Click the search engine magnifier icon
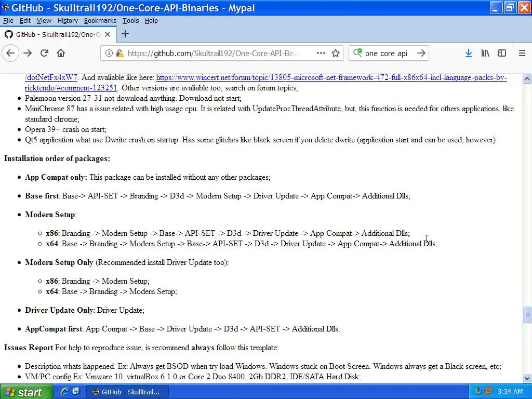This screenshot has width=532, height=399. pyautogui.click(x=357, y=52)
